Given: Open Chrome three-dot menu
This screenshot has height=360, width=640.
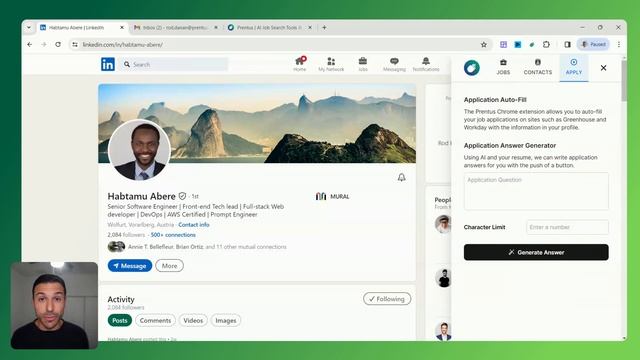Looking at the screenshot, I should (619, 44).
